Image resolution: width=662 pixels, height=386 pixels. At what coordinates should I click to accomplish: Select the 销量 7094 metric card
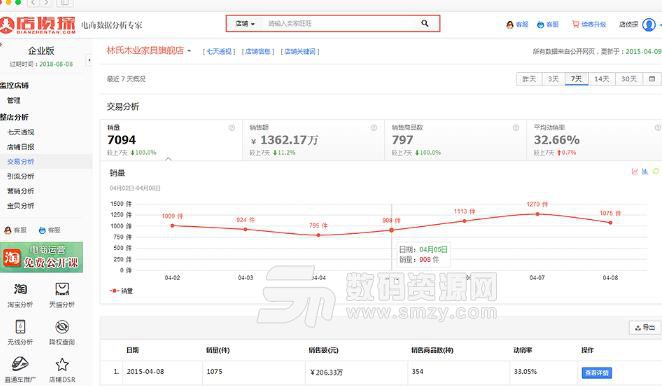[x=171, y=140]
